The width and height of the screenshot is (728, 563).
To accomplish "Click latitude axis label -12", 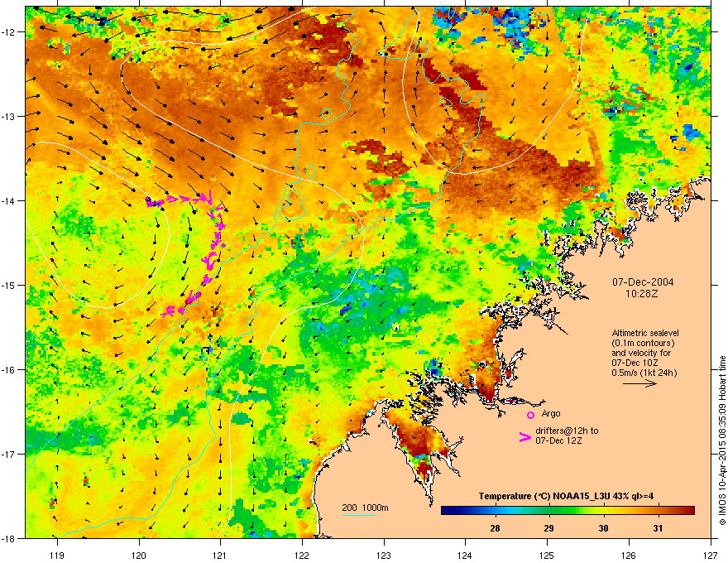I will [x=9, y=32].
